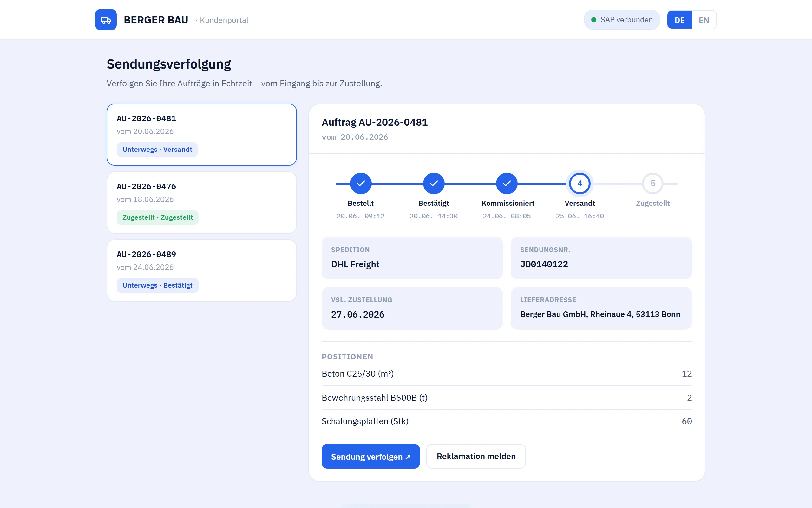This screenshot has width=812, height=508.
Task: Click the Auftrag AU-2026-0481 title
Action: pos(375,122)
